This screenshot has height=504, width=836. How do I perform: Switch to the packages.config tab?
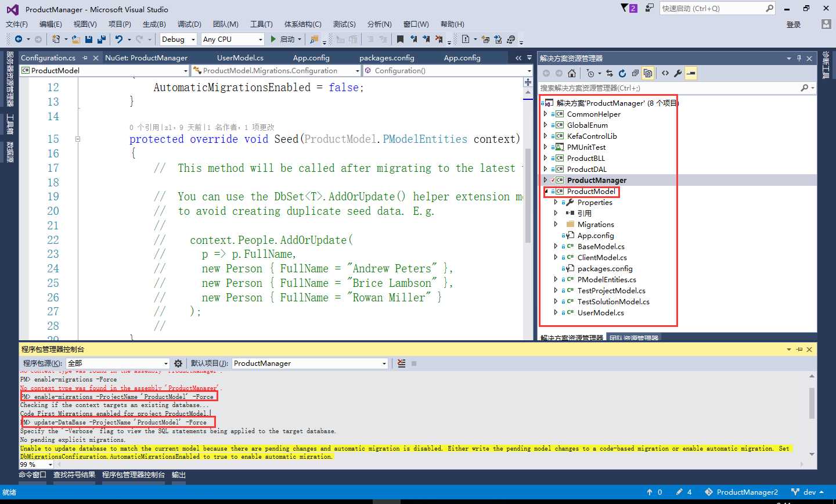pos(387,57)
